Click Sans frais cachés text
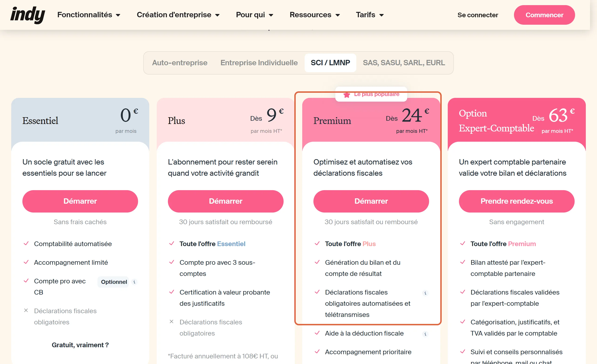Screen dimensions: 597x364 click(80, 222)
